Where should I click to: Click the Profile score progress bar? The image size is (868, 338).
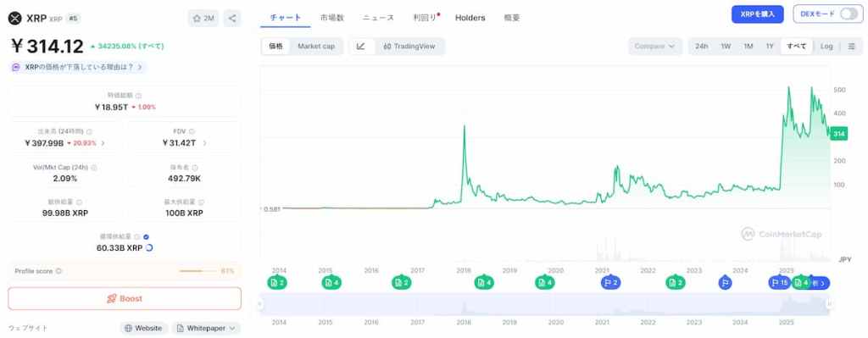tap(198, 271)
